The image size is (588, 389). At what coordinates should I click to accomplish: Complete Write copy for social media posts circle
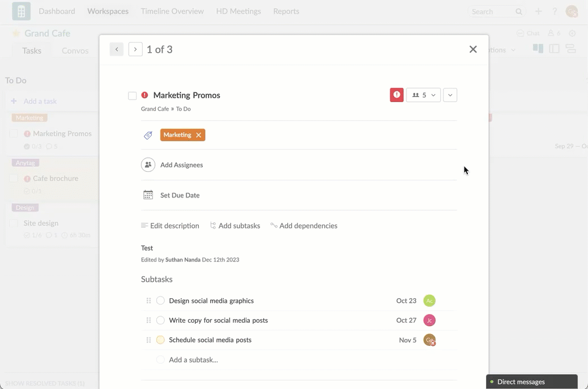pos(160,320)
